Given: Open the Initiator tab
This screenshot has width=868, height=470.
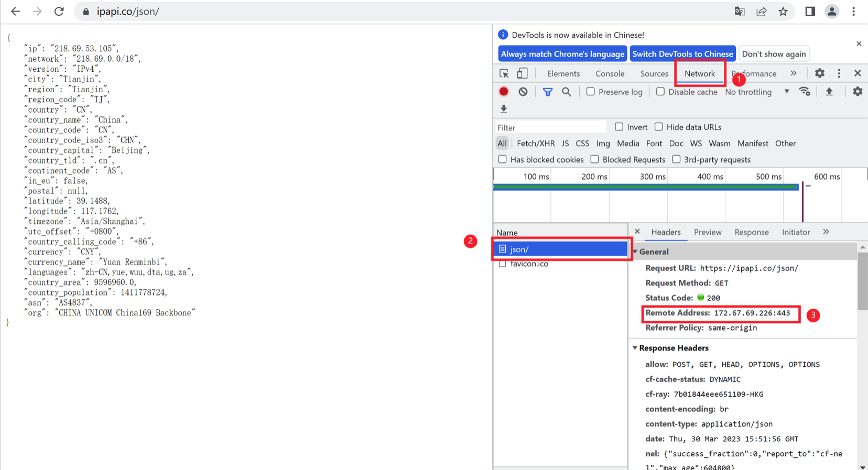Looking at the screenshot, I should 796,232.
